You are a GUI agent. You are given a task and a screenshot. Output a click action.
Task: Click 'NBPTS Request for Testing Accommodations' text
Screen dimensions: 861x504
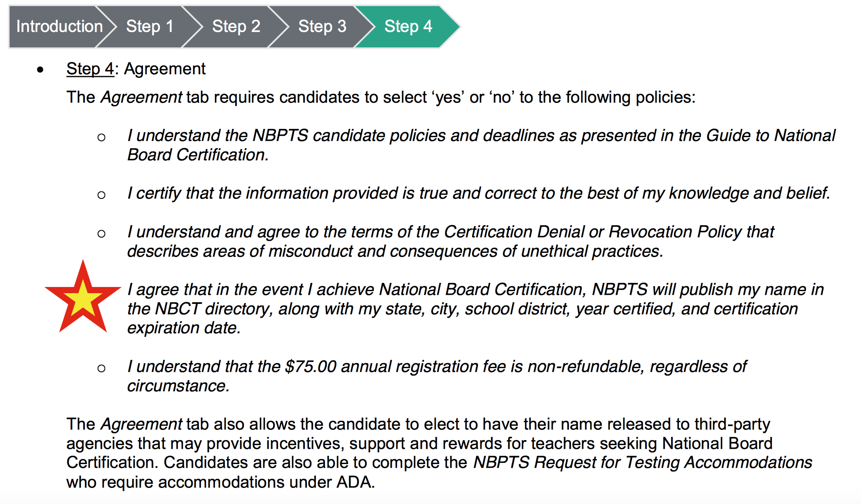tap(643, 462)
